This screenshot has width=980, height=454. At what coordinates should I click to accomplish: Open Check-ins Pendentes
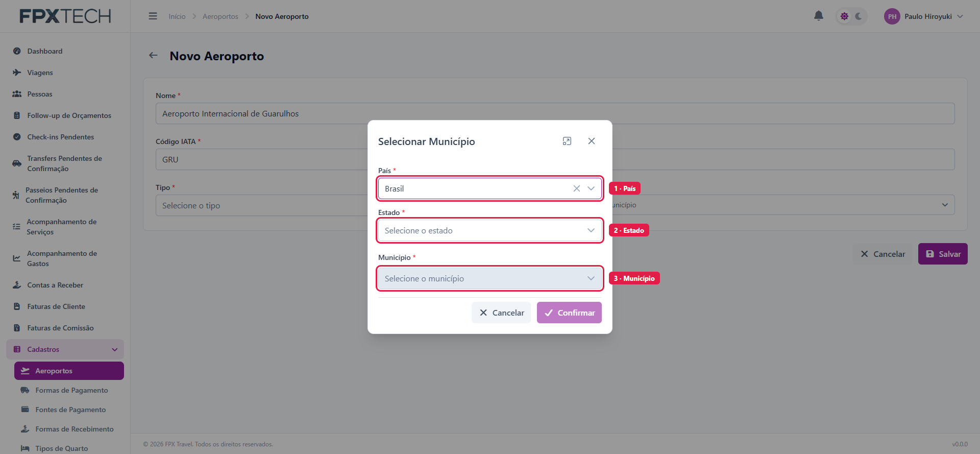[x=65, y=137]
